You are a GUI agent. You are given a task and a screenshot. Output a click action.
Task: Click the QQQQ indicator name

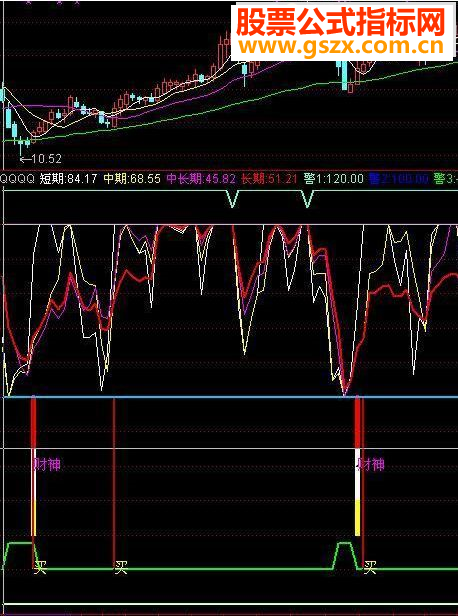point(17,179)
